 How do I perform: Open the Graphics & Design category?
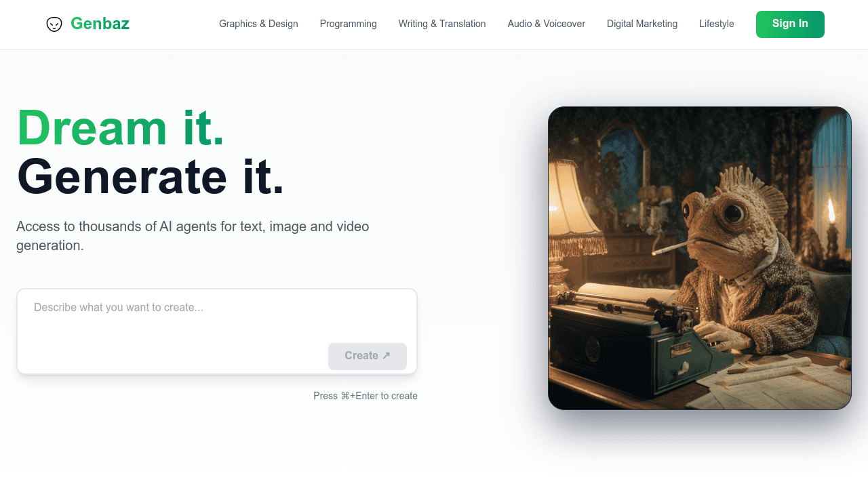point(258,24)
